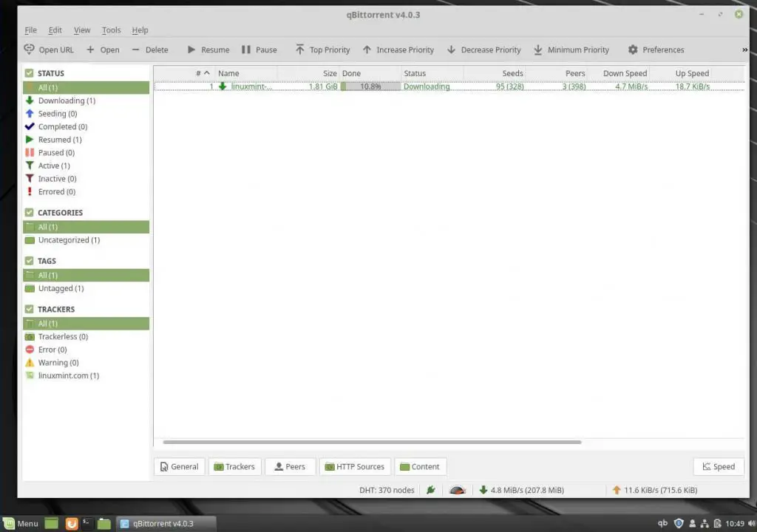Open the View menu
Screen dimensions: 757x532
point(82,30)
